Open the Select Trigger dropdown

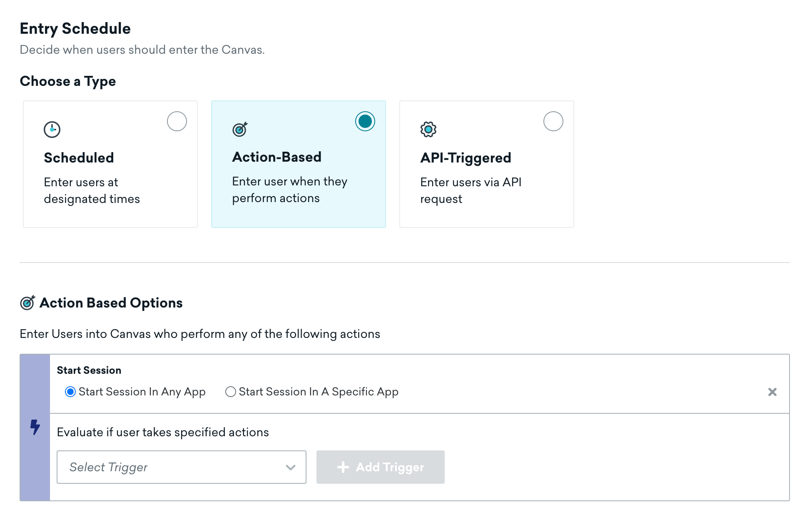[x=182, y=467]
